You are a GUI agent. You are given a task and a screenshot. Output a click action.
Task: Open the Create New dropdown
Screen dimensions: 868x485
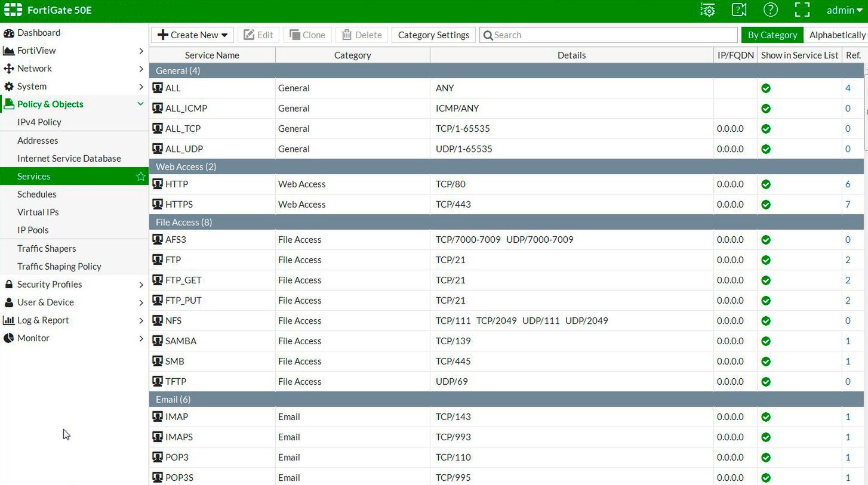pos(192,35)
